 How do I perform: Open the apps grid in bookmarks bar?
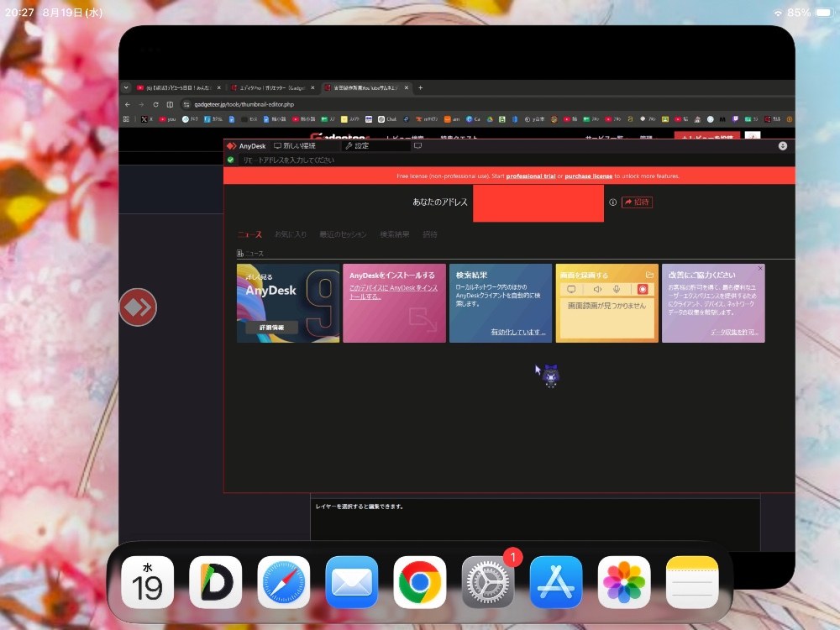[127, 119]
